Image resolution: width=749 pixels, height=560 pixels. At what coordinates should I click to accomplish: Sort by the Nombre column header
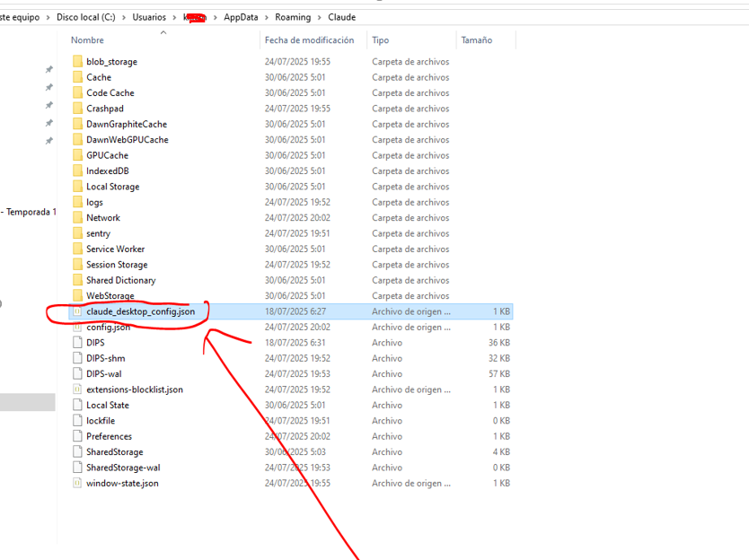click(88, 40)
